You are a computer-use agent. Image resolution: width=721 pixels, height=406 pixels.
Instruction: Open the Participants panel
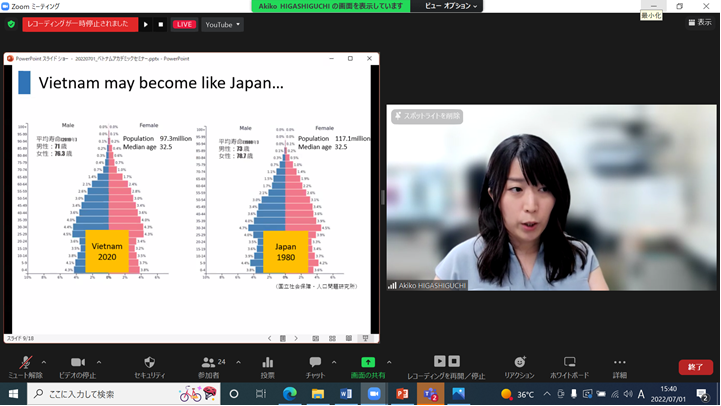[x=208, y=363]
